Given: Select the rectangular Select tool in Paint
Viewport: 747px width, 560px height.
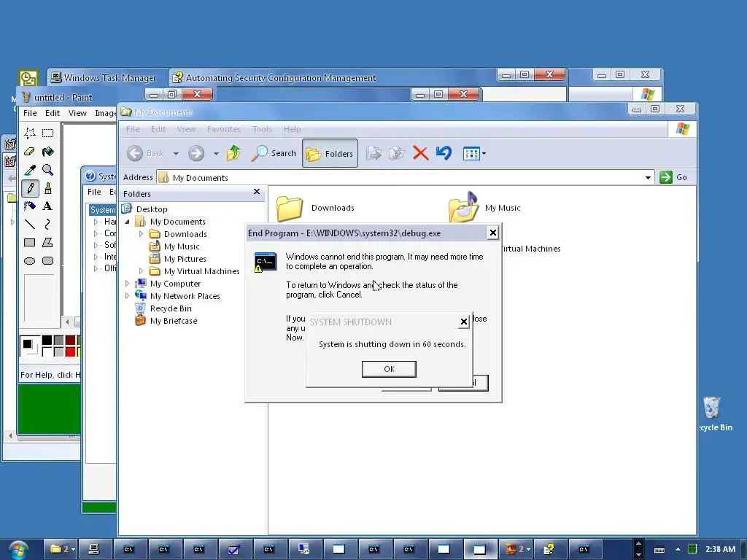Looking at the screenshot, I should click(47, 133).
